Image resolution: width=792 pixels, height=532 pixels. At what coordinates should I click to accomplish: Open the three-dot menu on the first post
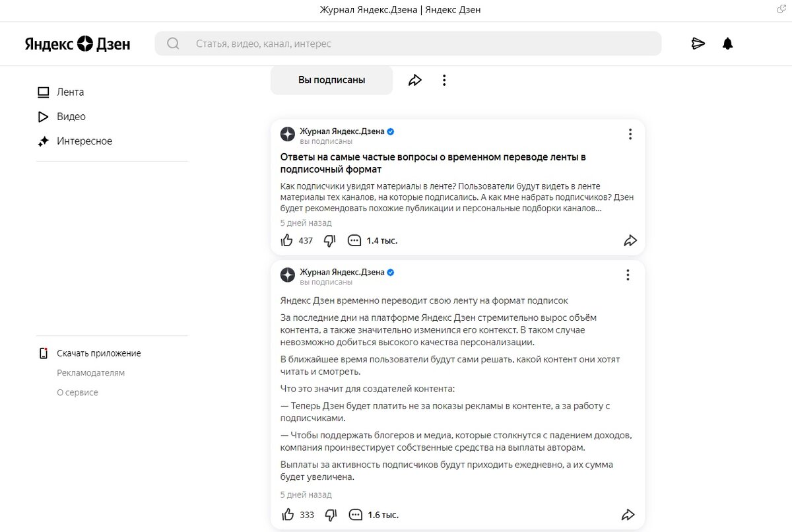[630, 133]
